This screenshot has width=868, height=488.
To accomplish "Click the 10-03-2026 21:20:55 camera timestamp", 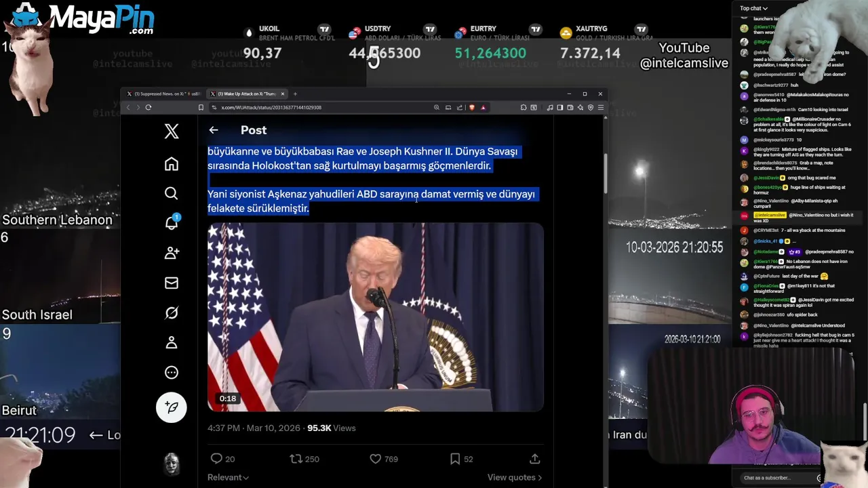I will [674, 247].
